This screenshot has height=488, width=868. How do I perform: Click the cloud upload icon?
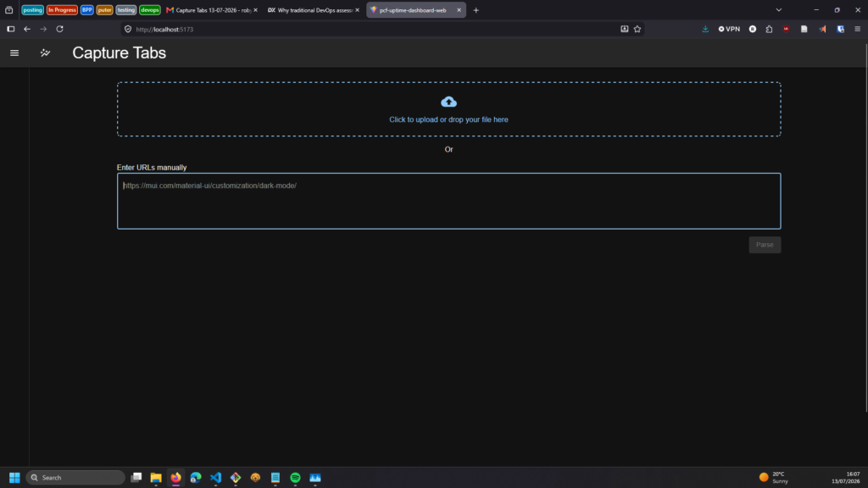click(448, 102)
